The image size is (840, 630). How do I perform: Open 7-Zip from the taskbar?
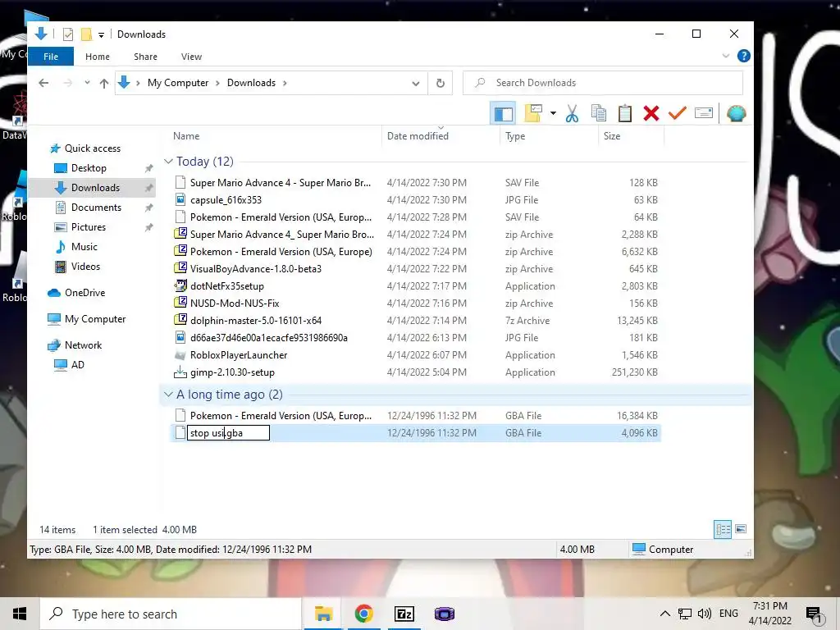(404, 614)
